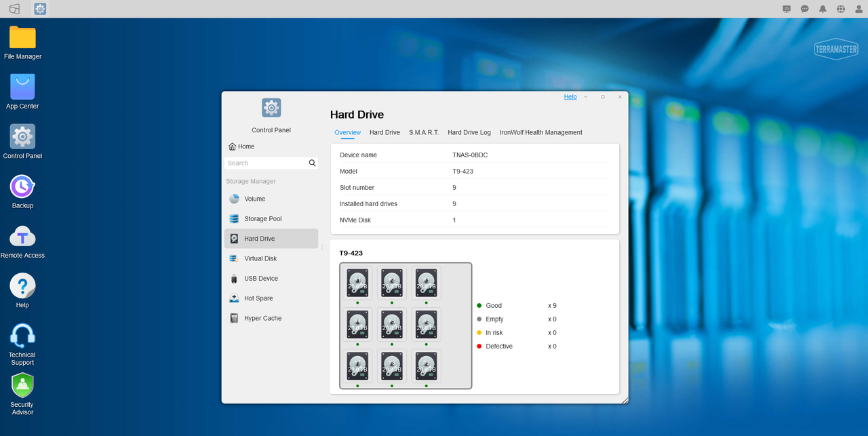The width and height of the screenshot is (868, 436).
Task: Select the Control Panel gear in the top bar
Action: pyautogui.click(x=40, y=9)
